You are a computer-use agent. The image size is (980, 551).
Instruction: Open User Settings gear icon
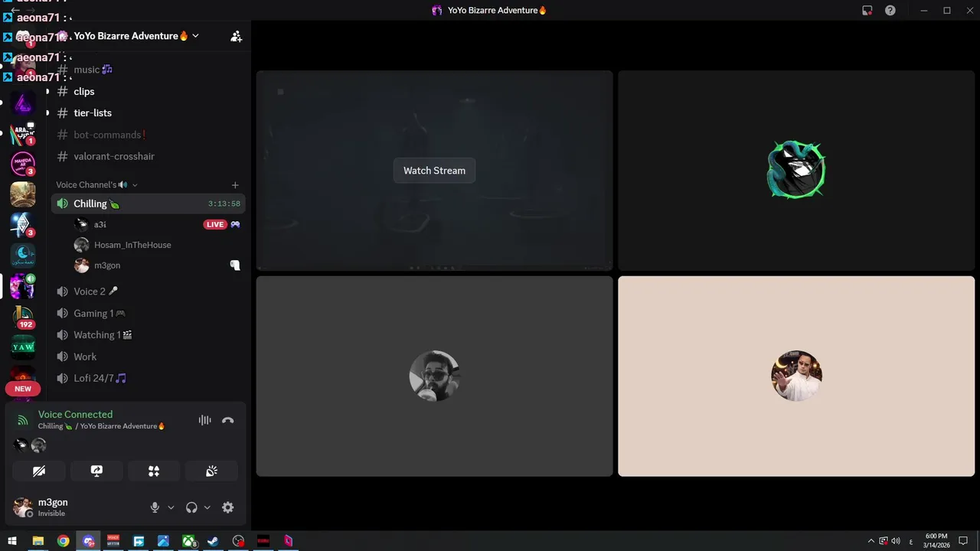pyautogui.click(x=227, y=507)
